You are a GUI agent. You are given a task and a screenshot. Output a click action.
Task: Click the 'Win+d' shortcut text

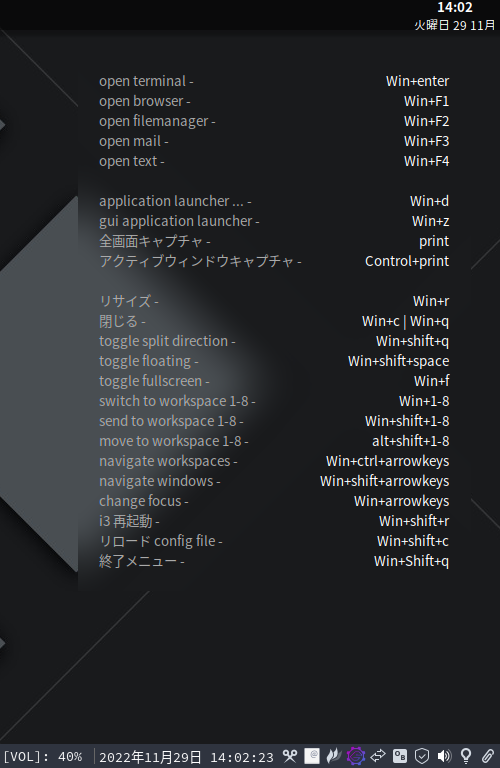[x=429, y=201]
